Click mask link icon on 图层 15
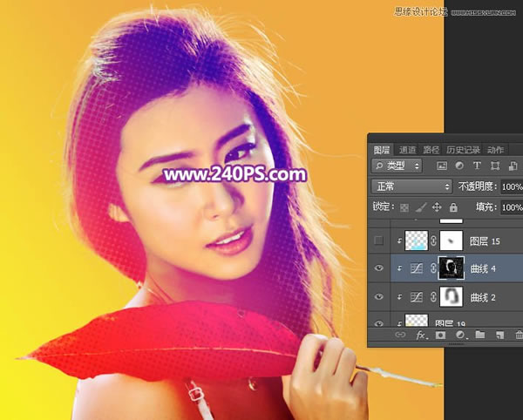 pyautogui.click(x=433, y=240)
